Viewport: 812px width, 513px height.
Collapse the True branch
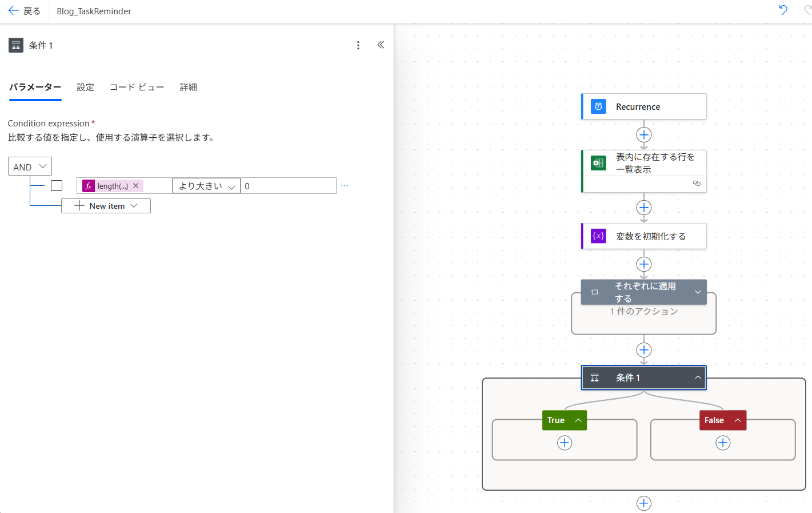point(578,420)
